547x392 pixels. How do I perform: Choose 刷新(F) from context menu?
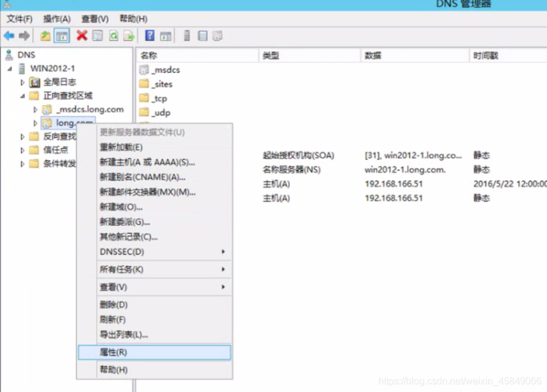(x=155, y=320)
